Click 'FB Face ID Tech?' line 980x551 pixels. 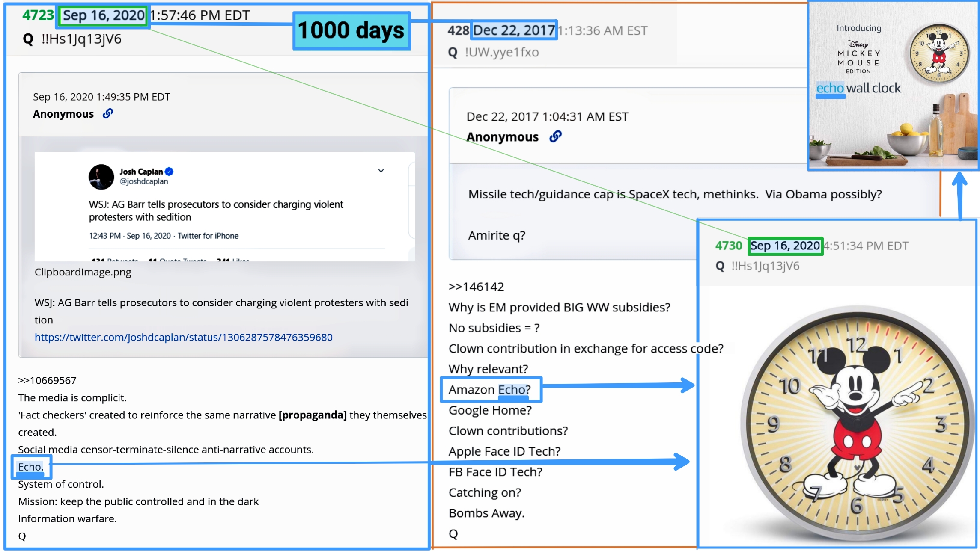pos(495,472)
